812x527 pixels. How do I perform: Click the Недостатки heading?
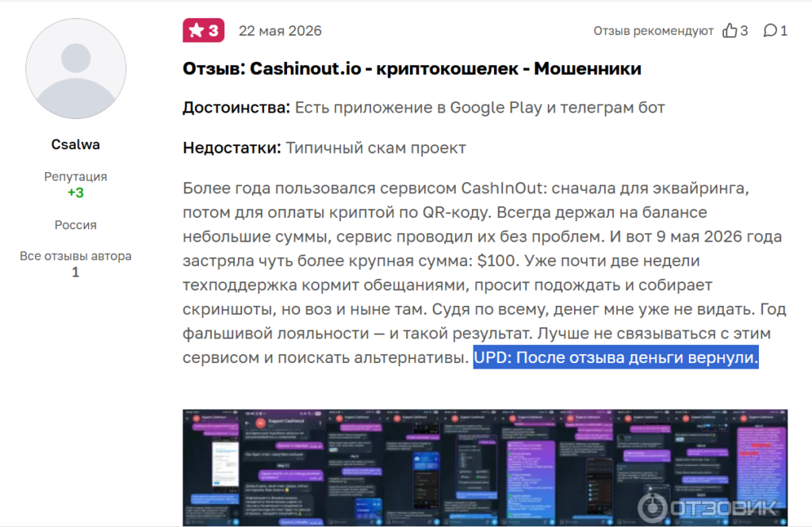tap(232, 148)
